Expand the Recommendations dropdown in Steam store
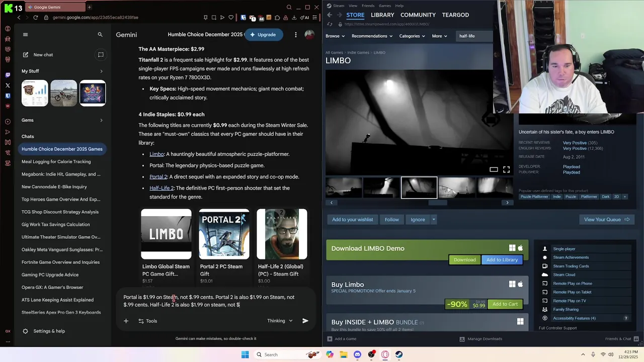 click(372, 36)
